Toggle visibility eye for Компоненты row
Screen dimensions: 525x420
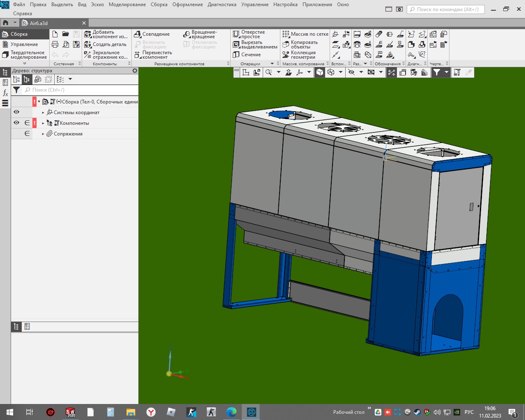(16, 123)
